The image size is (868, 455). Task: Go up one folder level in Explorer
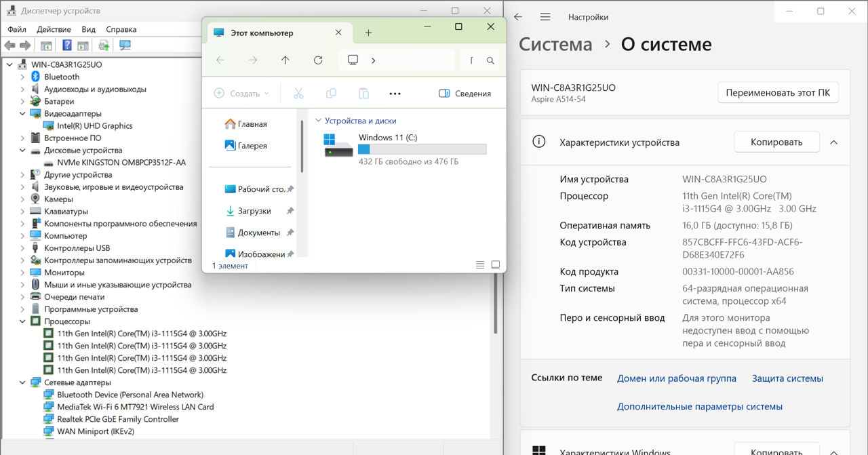pyautogui.click(x=285, y=60)
